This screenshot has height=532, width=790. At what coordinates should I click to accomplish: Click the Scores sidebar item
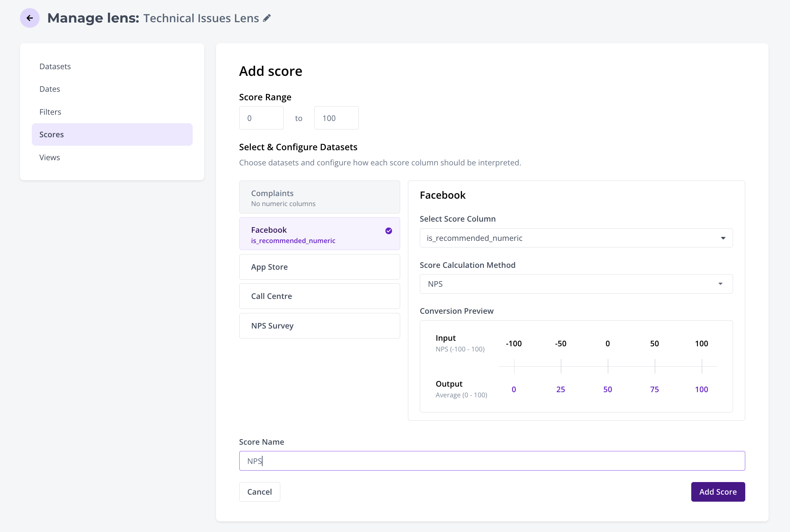click(x=112, y=134)
